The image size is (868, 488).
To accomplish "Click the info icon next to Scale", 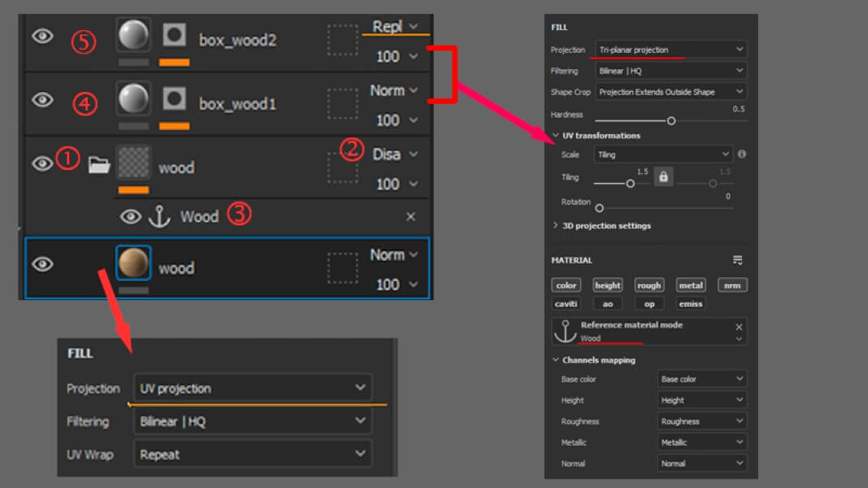I will (x=742, y=154).
